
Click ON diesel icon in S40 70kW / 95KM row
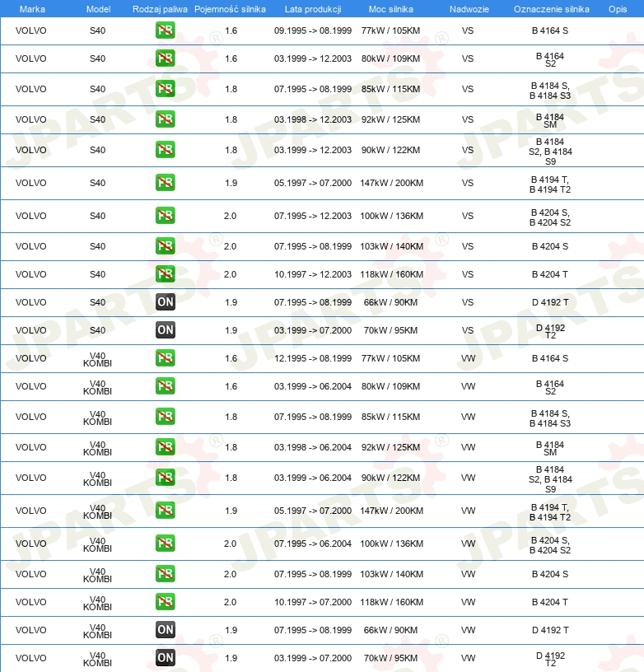coord(166,330)
